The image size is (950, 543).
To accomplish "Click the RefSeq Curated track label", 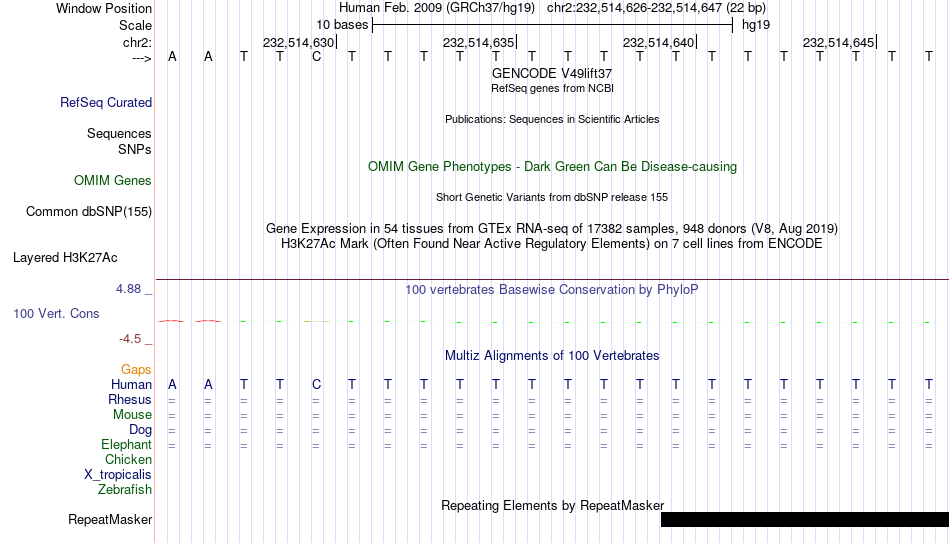I will pos(106,102).
